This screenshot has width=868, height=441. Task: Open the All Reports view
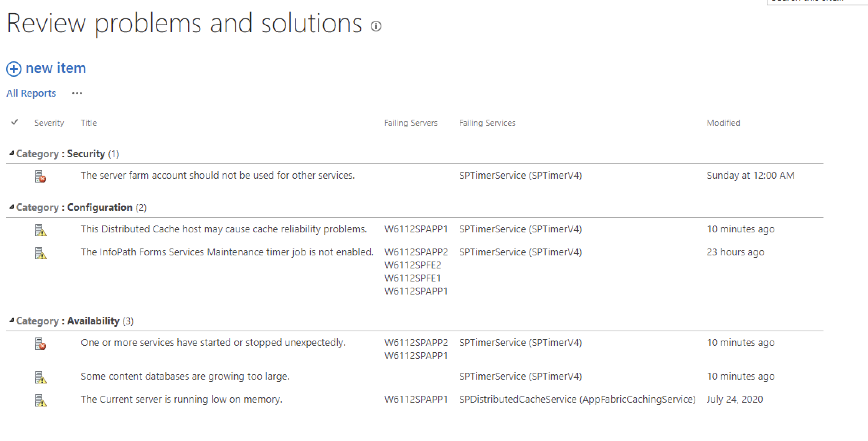31,93
